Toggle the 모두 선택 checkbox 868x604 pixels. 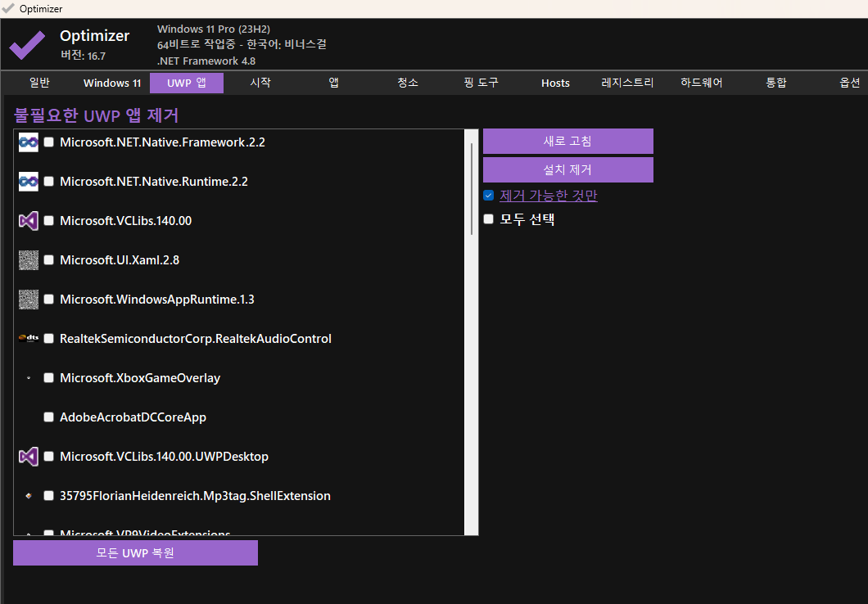click(x=488, y=219)
